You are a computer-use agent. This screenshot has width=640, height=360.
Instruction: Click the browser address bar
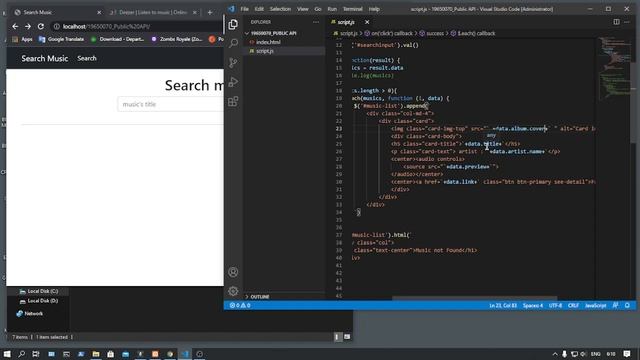pyautogui.click(x=137, y=27)
